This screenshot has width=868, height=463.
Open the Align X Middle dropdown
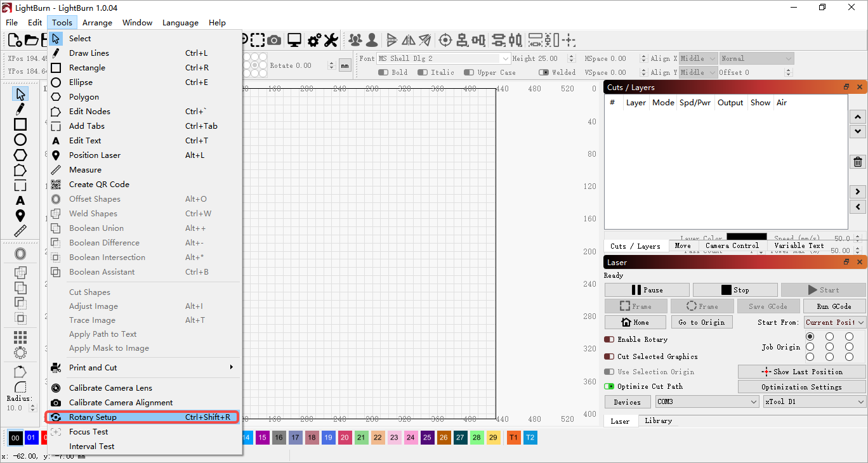(x=698, y=58)
